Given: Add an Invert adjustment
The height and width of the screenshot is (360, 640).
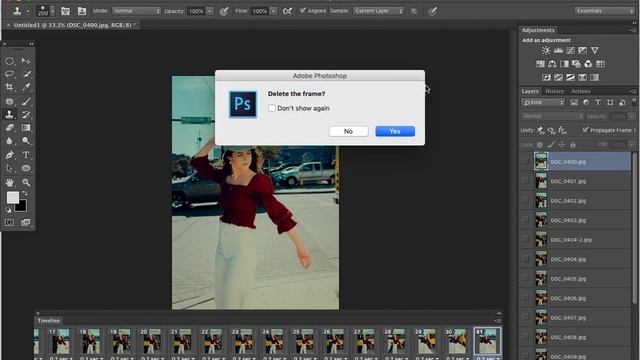Looking at the screenshot, I should [546, 77].
